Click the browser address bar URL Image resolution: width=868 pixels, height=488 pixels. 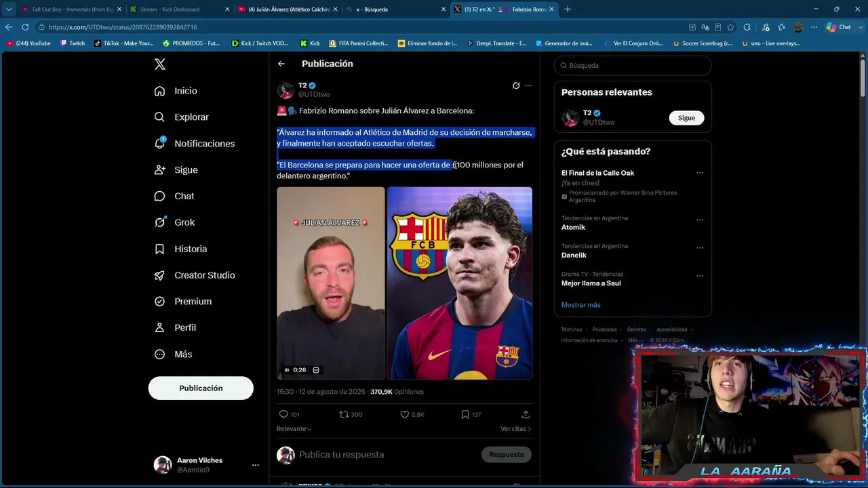click(x=123, y=27)
